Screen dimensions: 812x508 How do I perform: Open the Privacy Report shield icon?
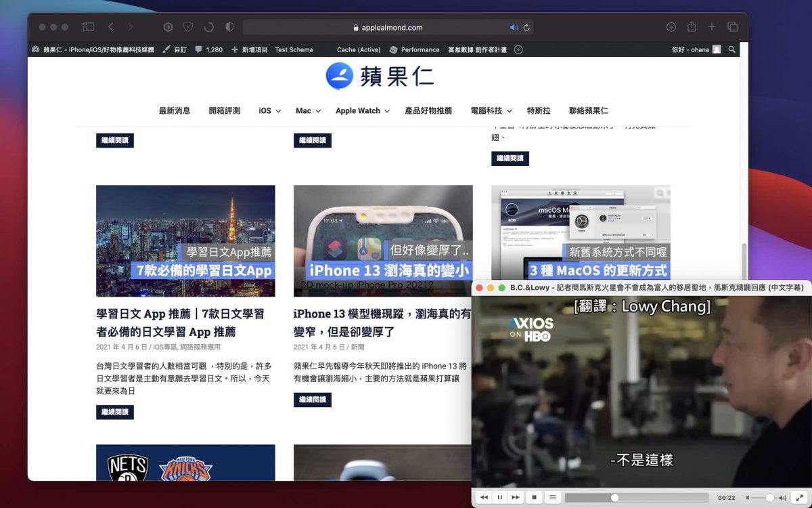click(x=229, y=27)
